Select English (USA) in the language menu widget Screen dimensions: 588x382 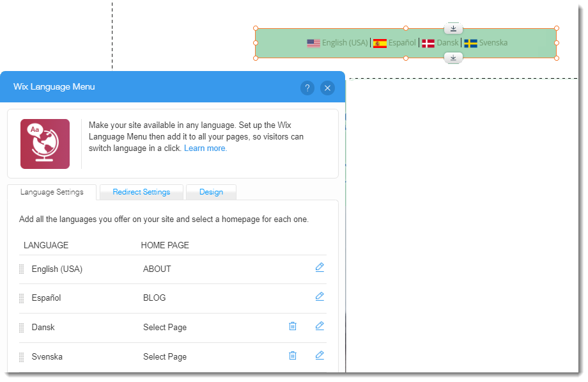click(x=345, y=43)
